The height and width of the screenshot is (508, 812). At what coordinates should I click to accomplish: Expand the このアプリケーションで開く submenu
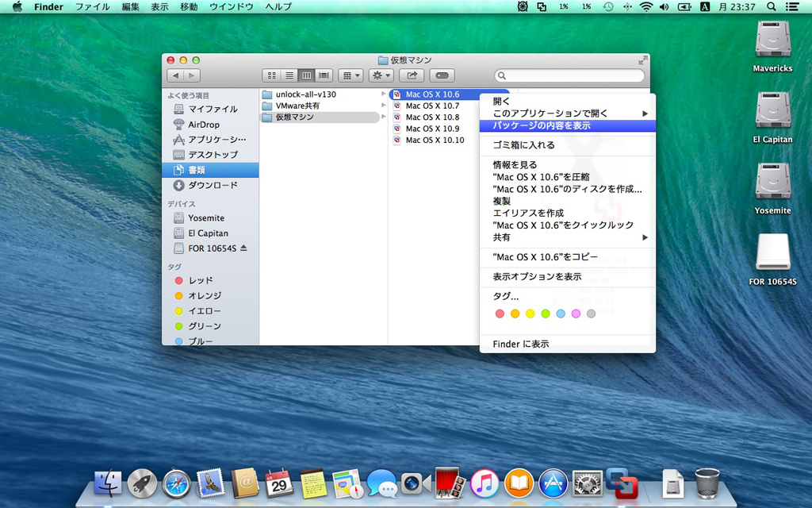(x=568, y=114)
